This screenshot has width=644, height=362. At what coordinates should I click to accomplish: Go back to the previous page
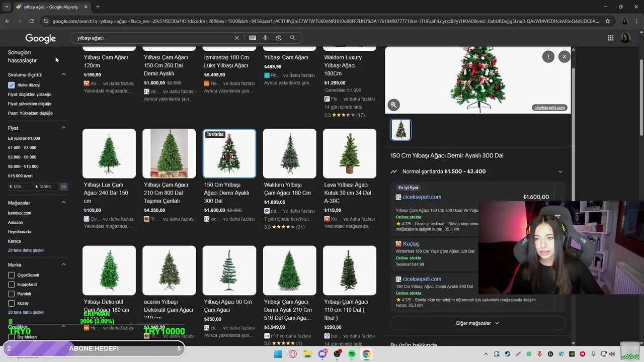tap(7, 21)
